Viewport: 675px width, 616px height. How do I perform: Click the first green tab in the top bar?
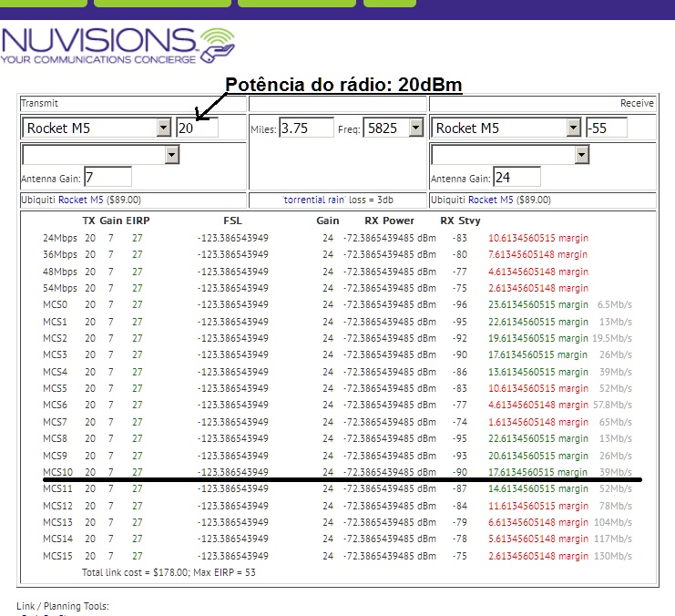44,4
